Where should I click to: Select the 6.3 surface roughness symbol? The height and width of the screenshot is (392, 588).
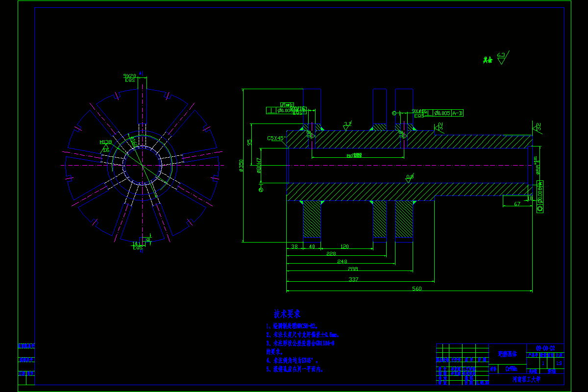click(x=503, y=57)
